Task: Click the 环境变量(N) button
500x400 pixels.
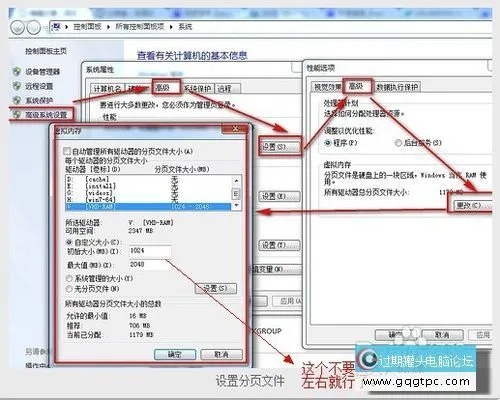Action: 276,269
